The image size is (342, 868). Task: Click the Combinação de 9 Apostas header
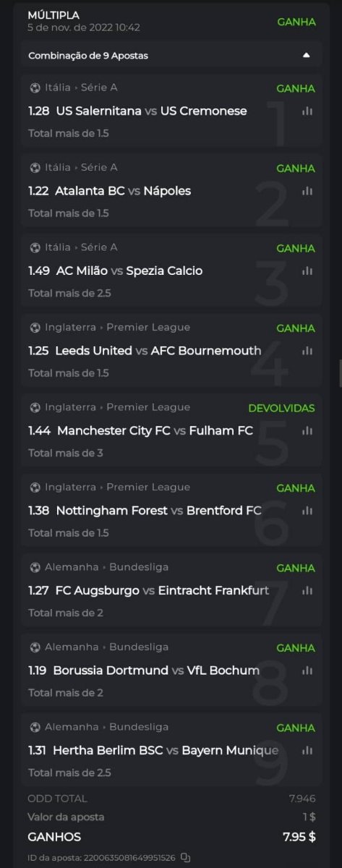click(171, 55)
